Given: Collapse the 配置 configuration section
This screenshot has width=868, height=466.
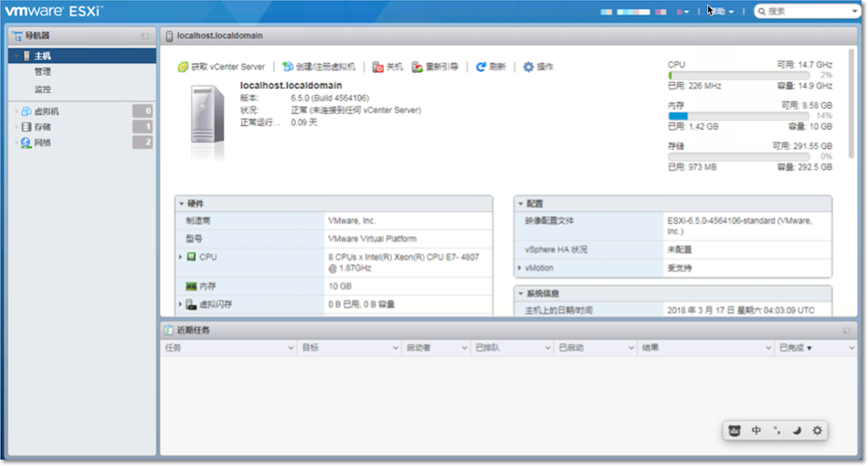Looking at the screenshot, I should pos(521,204).
